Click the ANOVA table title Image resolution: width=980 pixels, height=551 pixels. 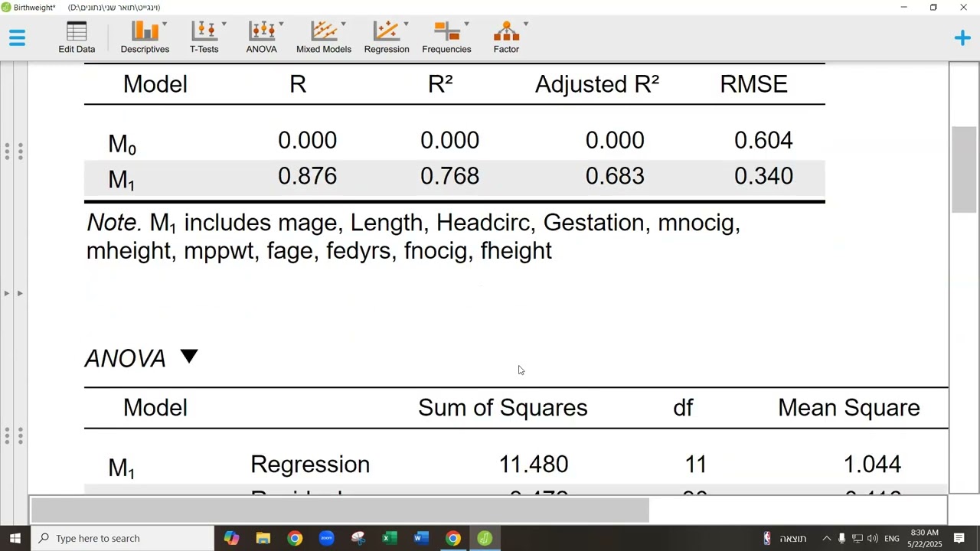point(126,358)
